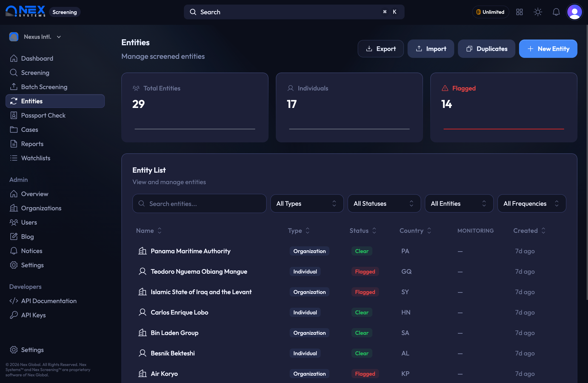Image resolution: width=588 pixels, height=383 pixels.
Task: Open API Keys in Developers section
Action: [55, 315]
